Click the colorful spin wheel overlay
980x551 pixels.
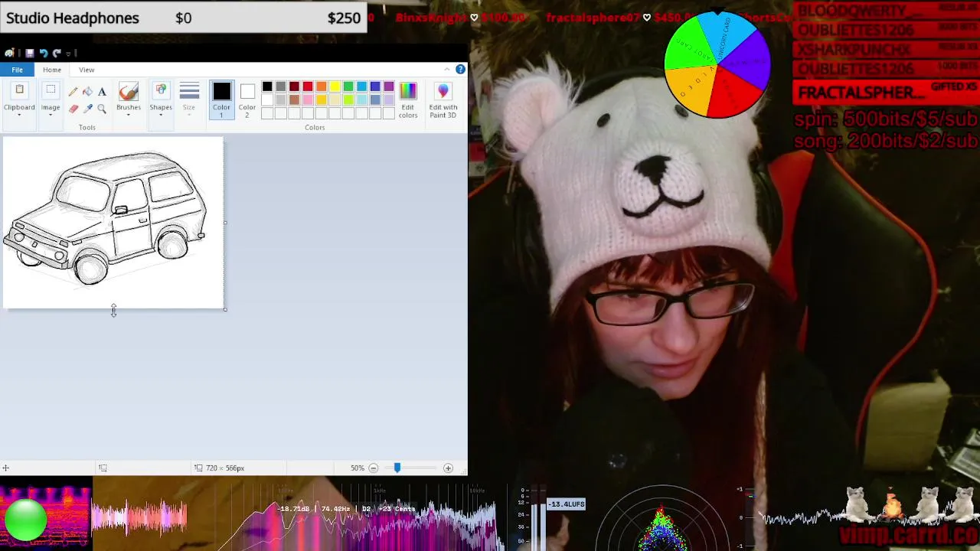pos(717,66)
